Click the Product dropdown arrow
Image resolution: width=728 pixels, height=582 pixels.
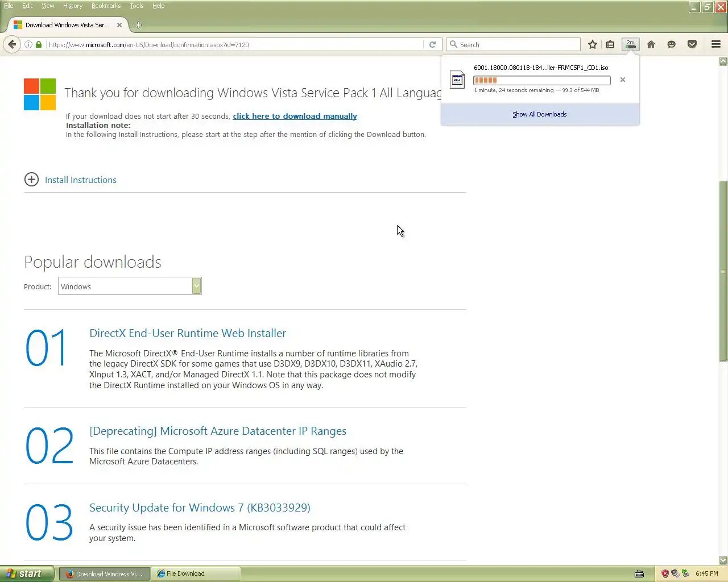tap(196, 286)
